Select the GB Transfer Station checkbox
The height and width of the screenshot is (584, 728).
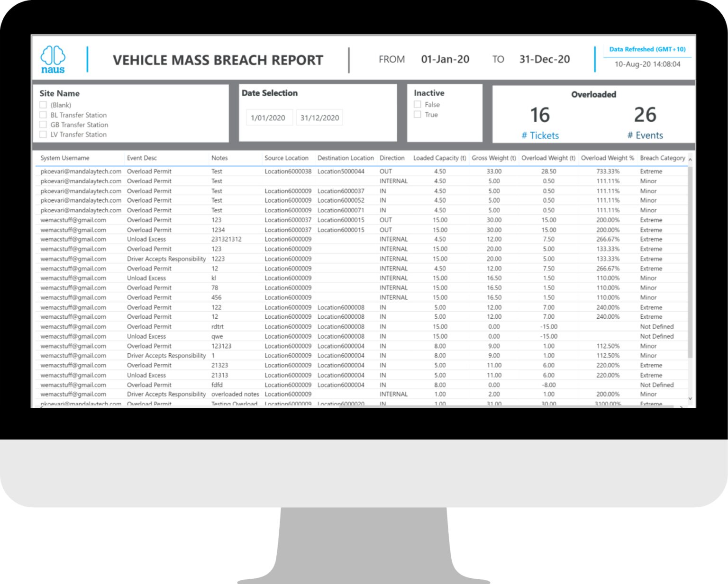(43, 125)
